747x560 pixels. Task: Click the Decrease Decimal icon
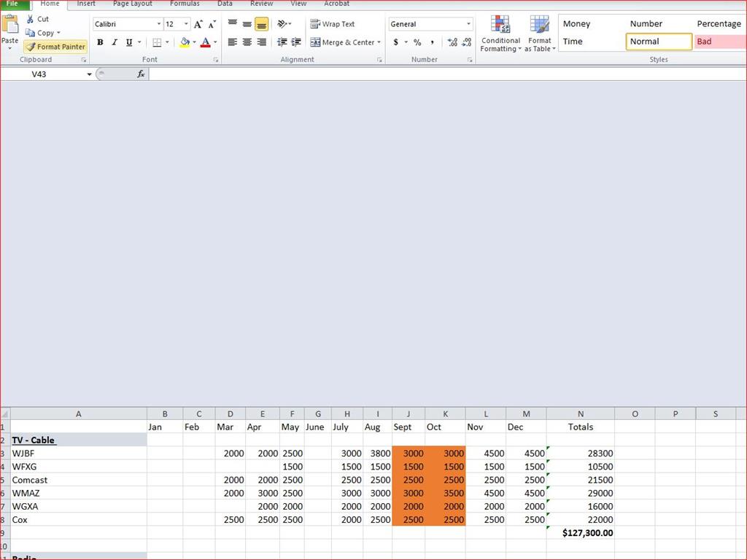click(x=467, y=42)
